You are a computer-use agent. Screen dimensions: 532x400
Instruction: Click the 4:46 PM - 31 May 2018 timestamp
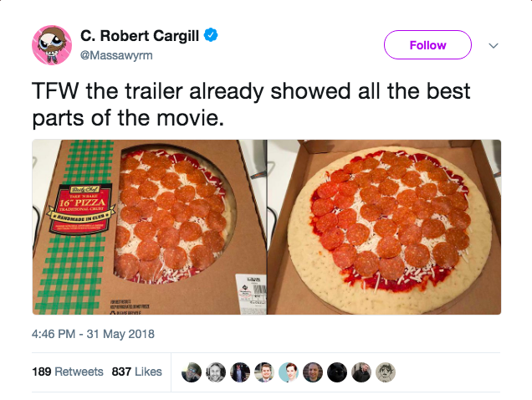tap(93, 335)
